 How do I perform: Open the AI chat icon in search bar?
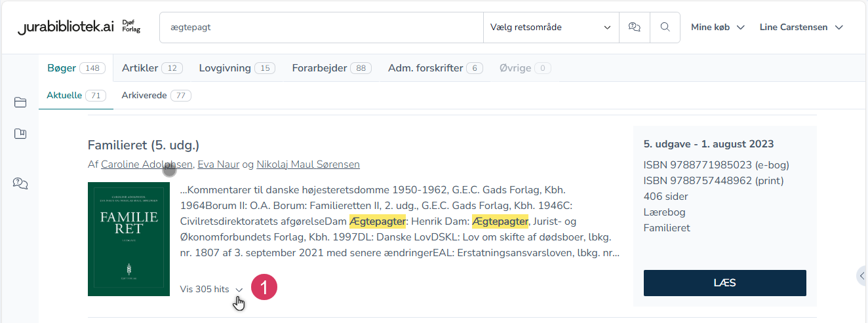634,28
